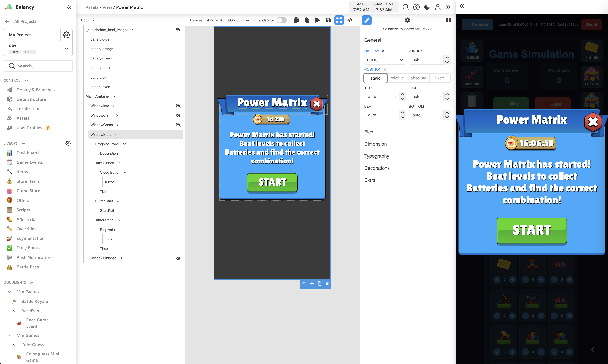Select the absolute position option

pyautogui.click(x=418, y=78)
